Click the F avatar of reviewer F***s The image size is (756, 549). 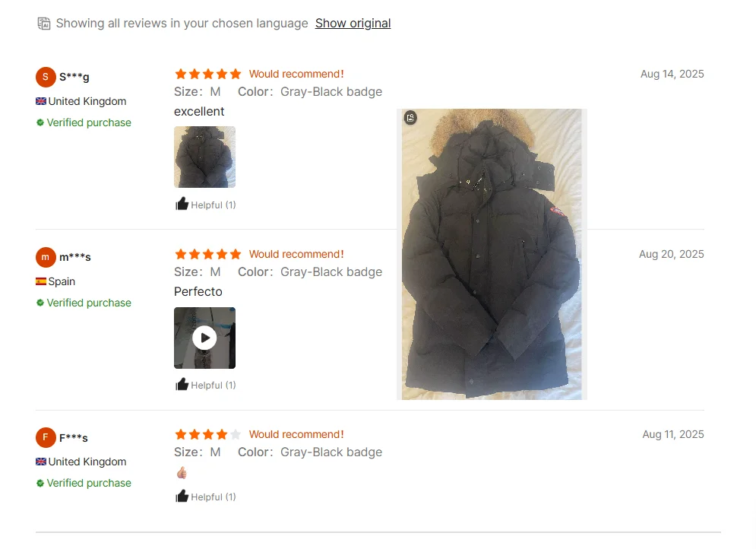46,437
